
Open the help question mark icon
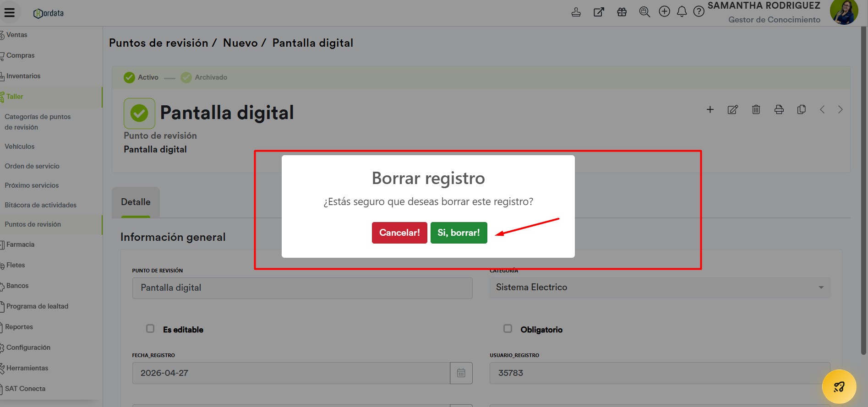pyautogui.click(x=699, y=11)
